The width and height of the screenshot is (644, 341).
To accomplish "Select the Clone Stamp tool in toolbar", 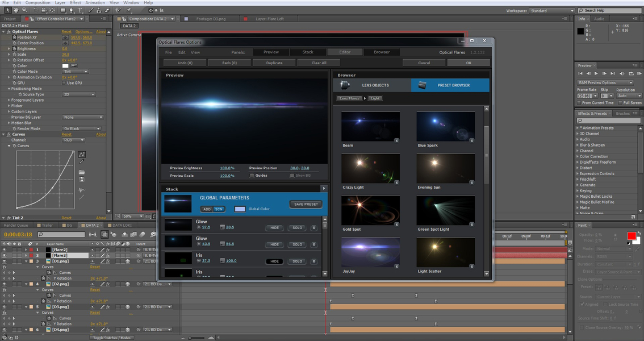I will tap(99, 10).
